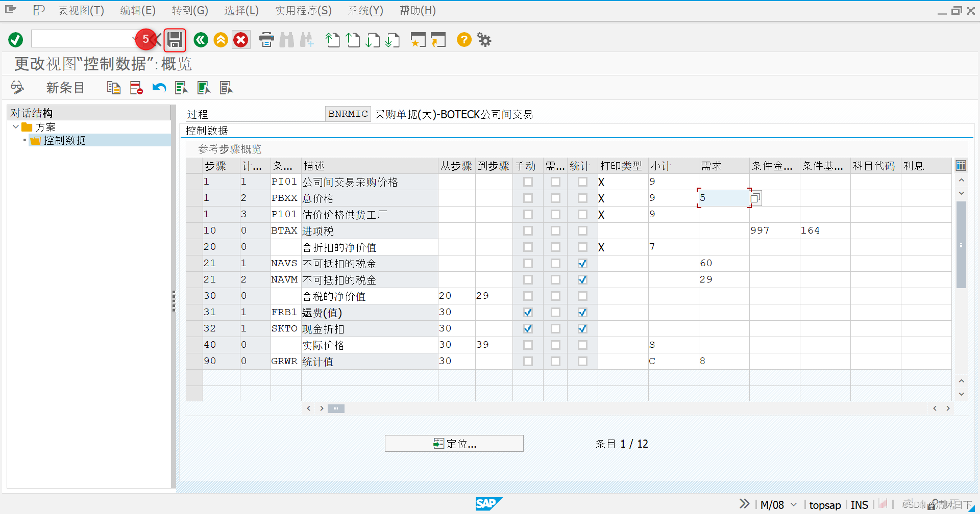Go to previous page icon
The width and height of the screenshot is (980, 514).
tap(353, 40)
